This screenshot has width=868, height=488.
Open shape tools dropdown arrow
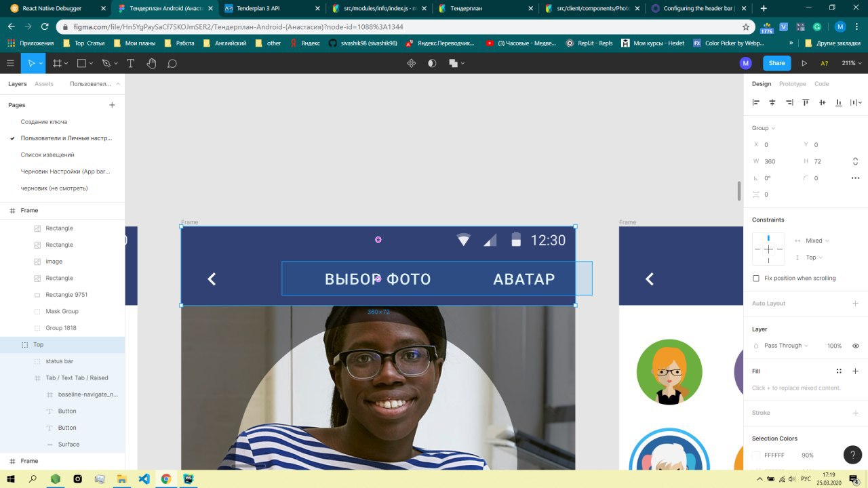point(92,63)
